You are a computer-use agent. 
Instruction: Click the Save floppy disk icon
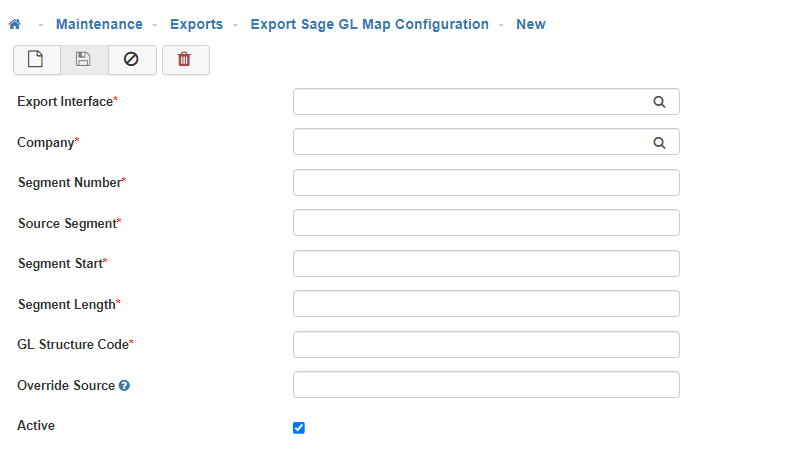(84, 59)
